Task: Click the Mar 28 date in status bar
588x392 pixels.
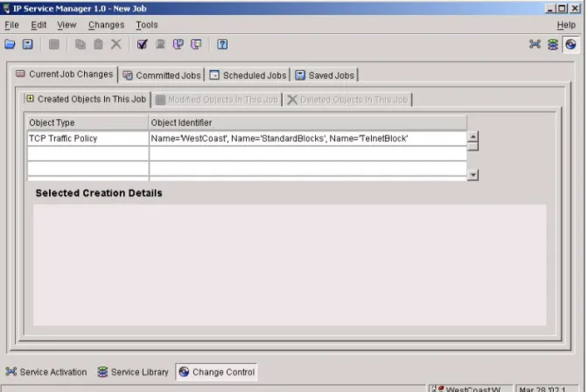Action: point(547,388)
